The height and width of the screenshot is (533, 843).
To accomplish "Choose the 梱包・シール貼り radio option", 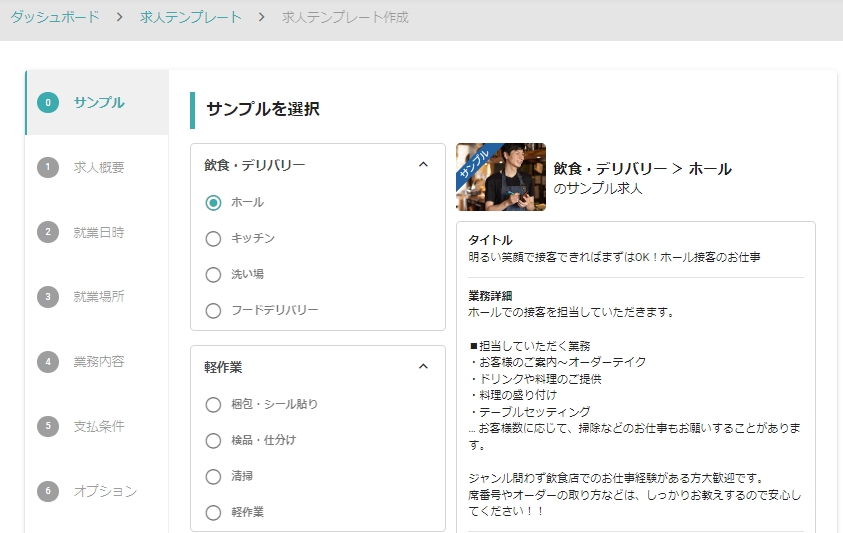I will [x=213, y=404].
